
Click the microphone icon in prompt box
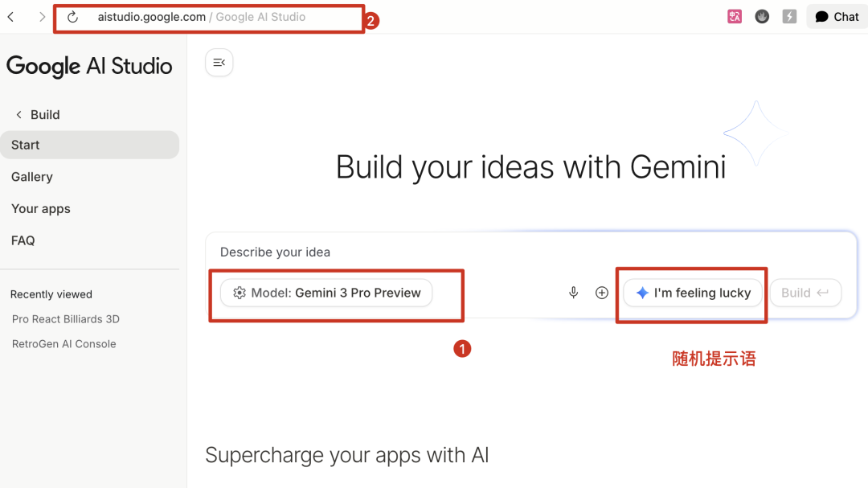click(x=574, y=293)
